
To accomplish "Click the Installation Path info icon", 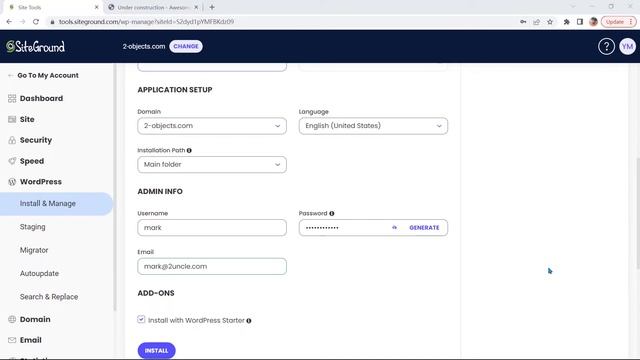I will click(189, 150).
